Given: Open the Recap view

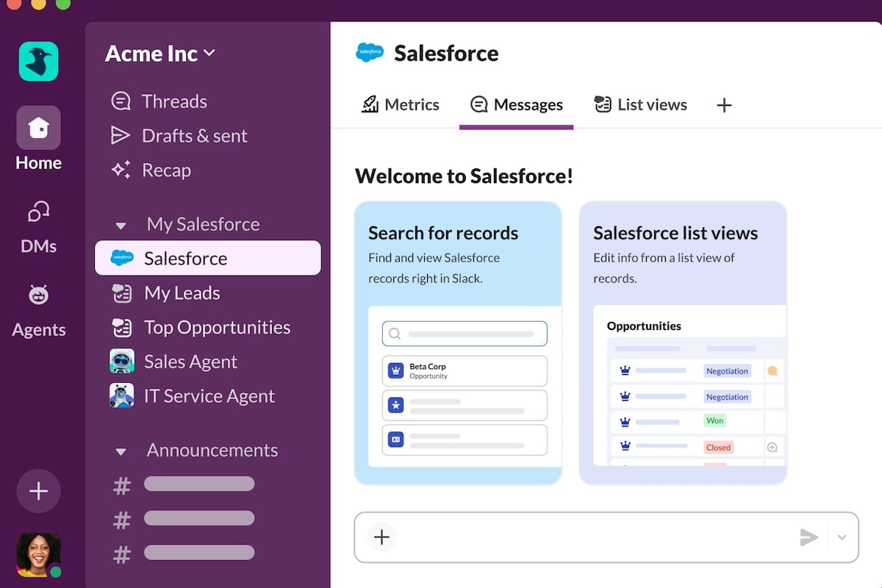Looking at the screenshot, I should point(166,171).
